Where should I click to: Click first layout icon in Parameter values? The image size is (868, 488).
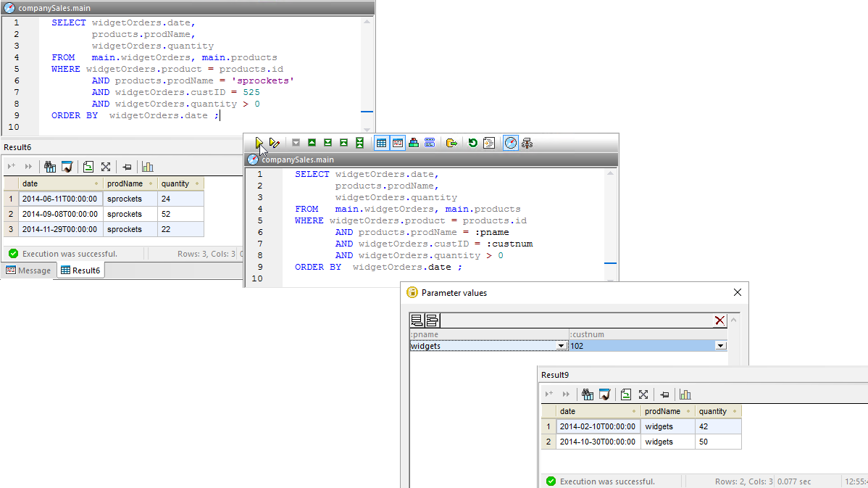point(417,320)
